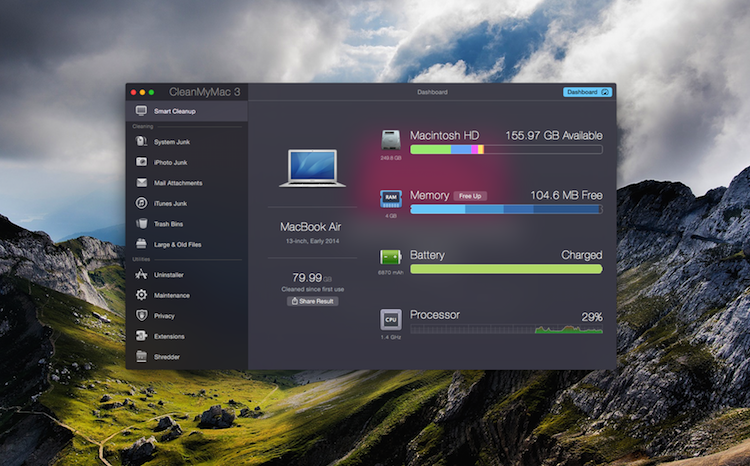Click the System Junk sidebar icon
750x466 pixels.
[141, 142]
